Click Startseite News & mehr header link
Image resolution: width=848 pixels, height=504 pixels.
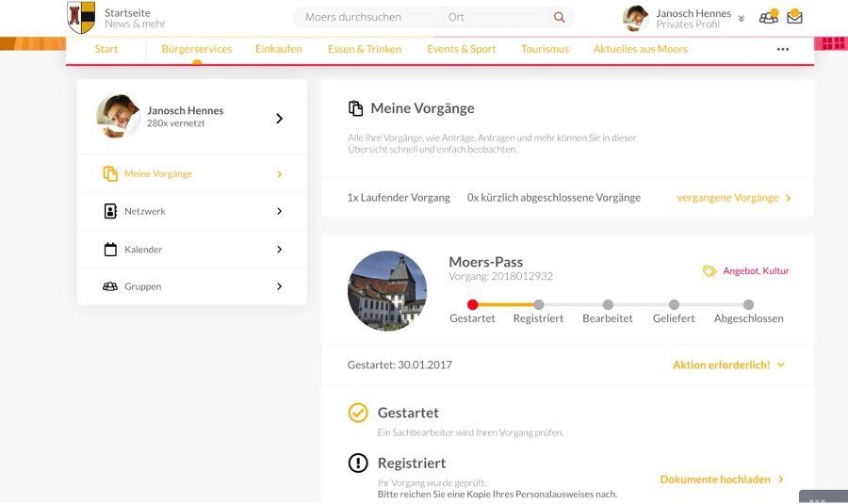coord(135,18)
